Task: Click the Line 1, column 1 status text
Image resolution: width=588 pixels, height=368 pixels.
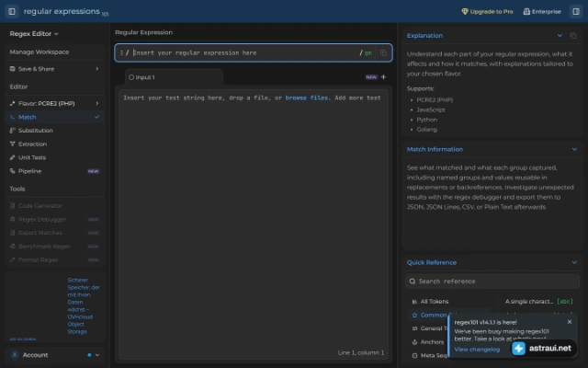Action: point(361,352)
